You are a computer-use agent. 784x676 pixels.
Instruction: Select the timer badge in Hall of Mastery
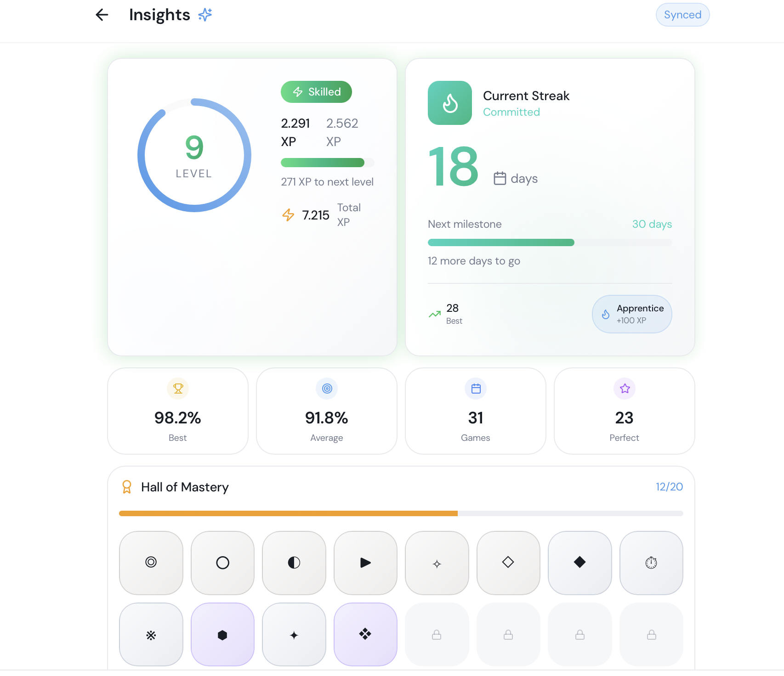click(651, 563)
